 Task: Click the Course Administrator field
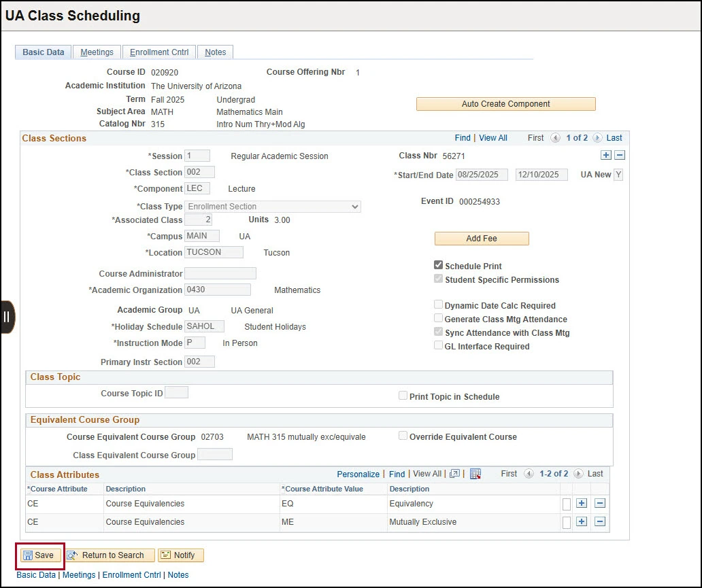click(x=220, y=273)
